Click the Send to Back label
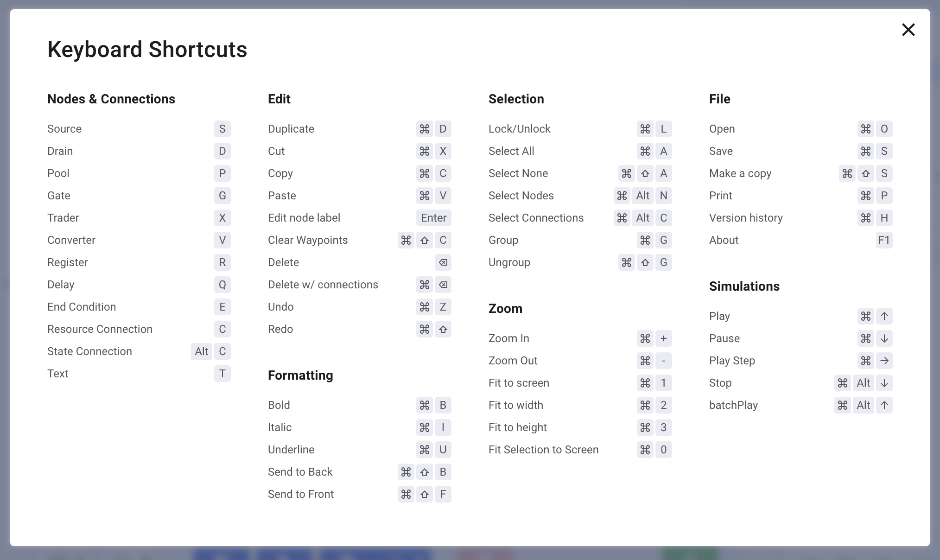Image resolution: width=940 pixels, height=560 pixels. click(300, 472)
